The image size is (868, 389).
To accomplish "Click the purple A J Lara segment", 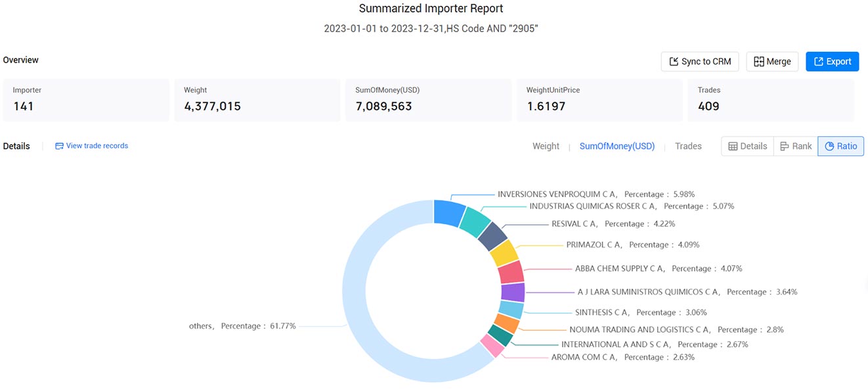I will (x=513, y=293).
